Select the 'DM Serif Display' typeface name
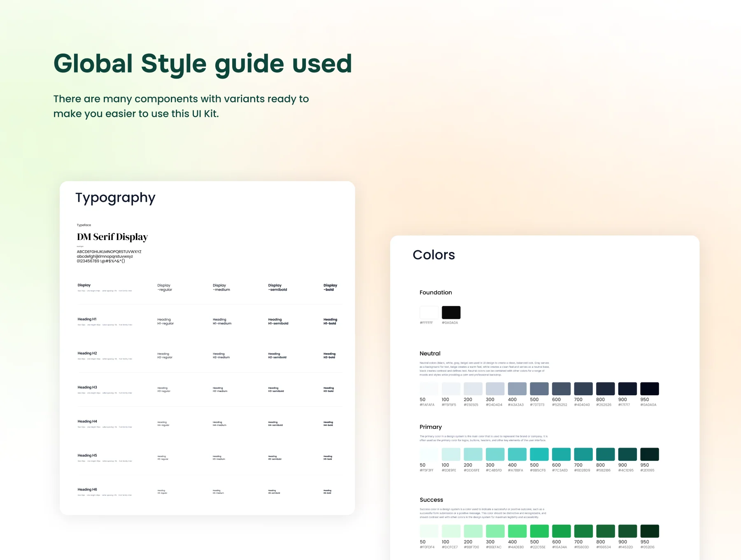The width and height of the screenshot is (741, 560). [112, 237]
